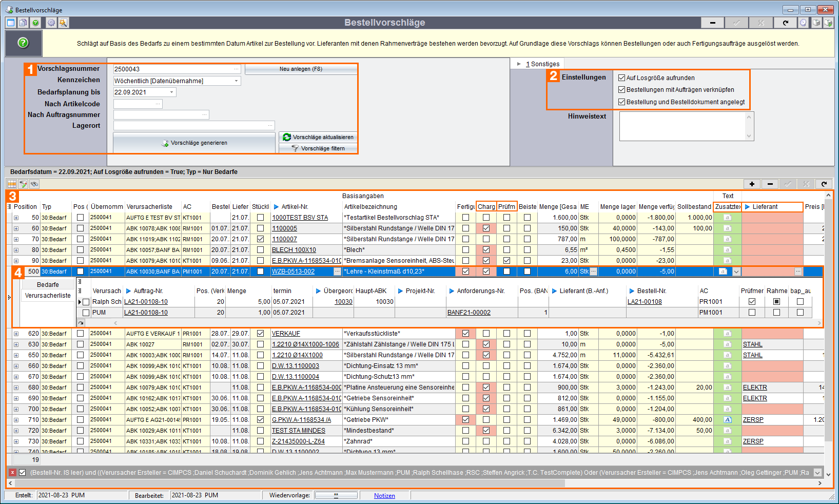Expand row 730 in the table
839x504 pixels.
[x=16, y=441]
